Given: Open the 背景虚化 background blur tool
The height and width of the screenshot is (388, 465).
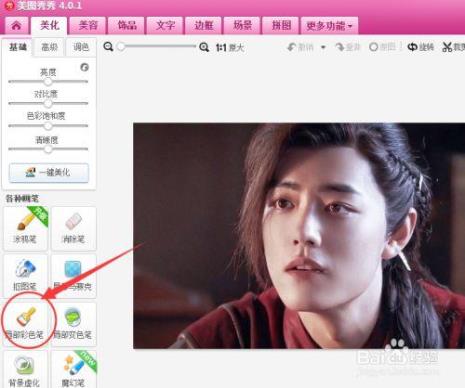Looking at the screenshot, I should (26, 369).
